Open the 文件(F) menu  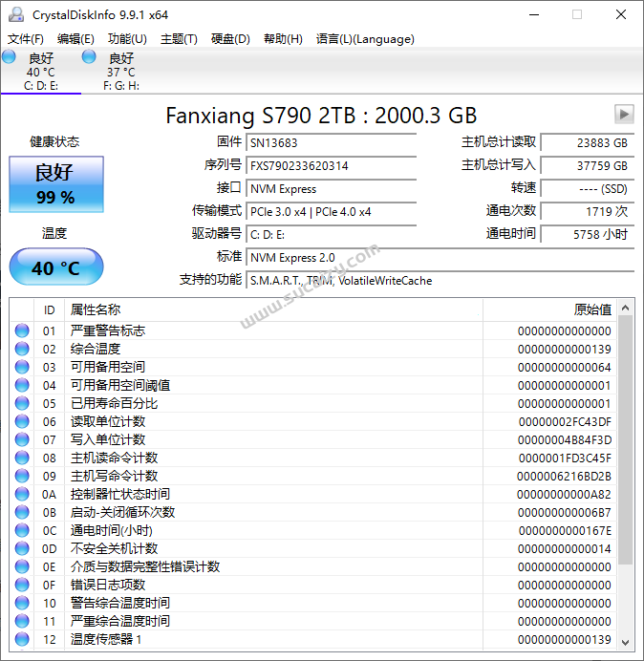(x=25, y=39)
